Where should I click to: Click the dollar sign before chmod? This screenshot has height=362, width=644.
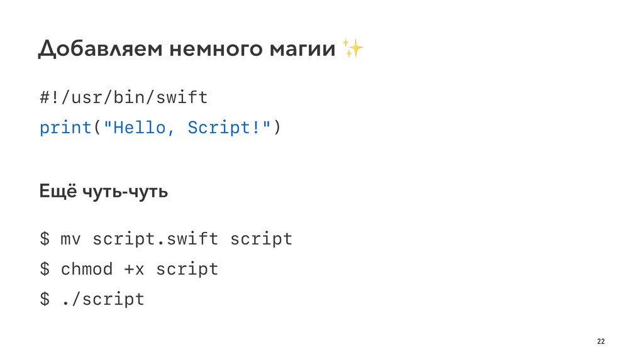pyautogui.click(x=45, y=269)
